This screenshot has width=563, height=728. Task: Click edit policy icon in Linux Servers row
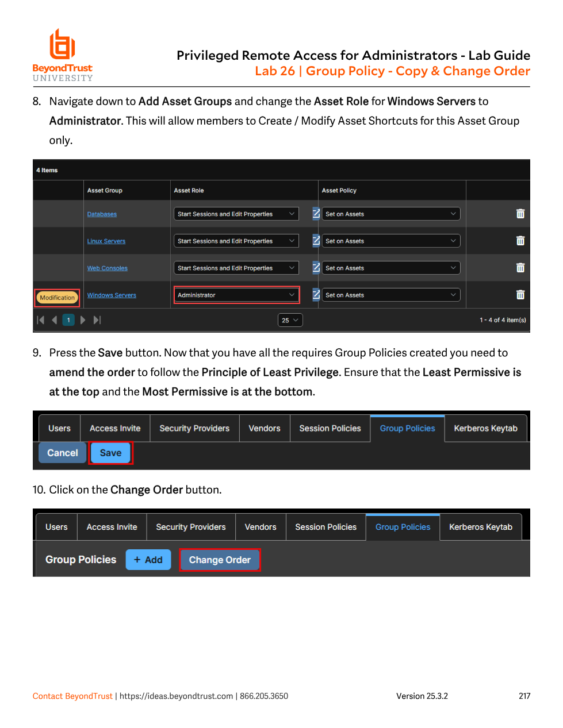[316, 240]
